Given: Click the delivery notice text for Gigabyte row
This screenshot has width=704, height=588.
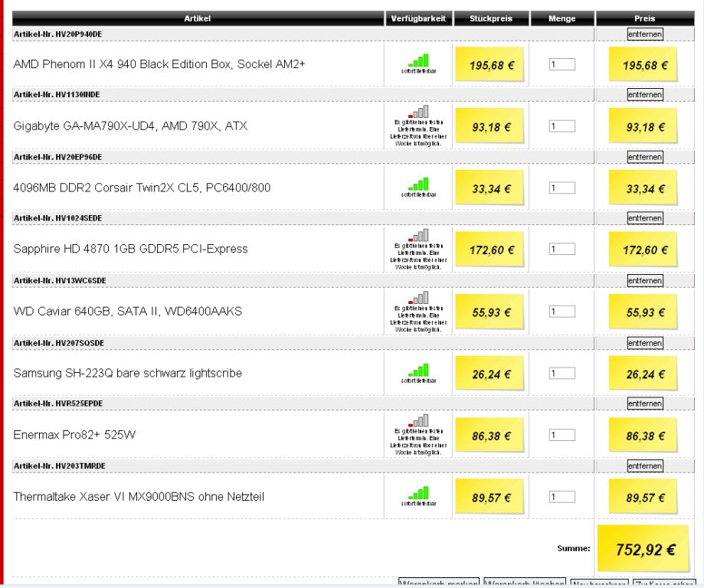Looking at the screenshot, I should [418, 133].
